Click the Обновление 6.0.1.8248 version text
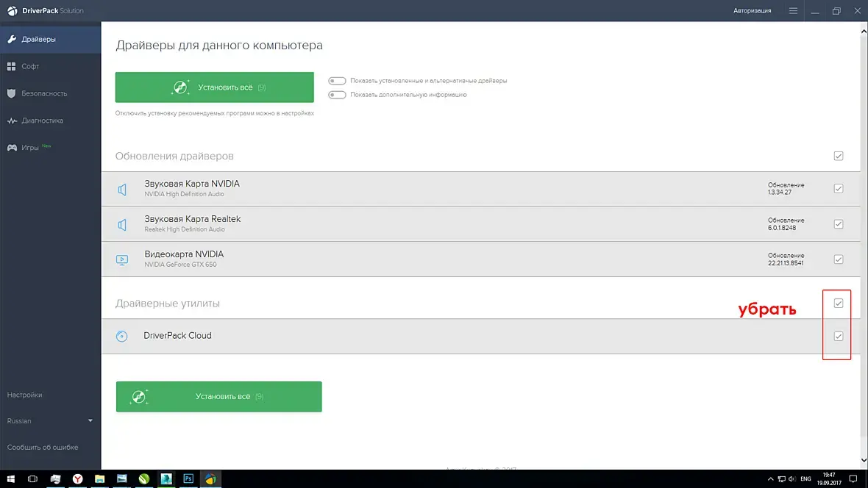The width and height of the screenshot is (868, 488). [x=786, y=224]
